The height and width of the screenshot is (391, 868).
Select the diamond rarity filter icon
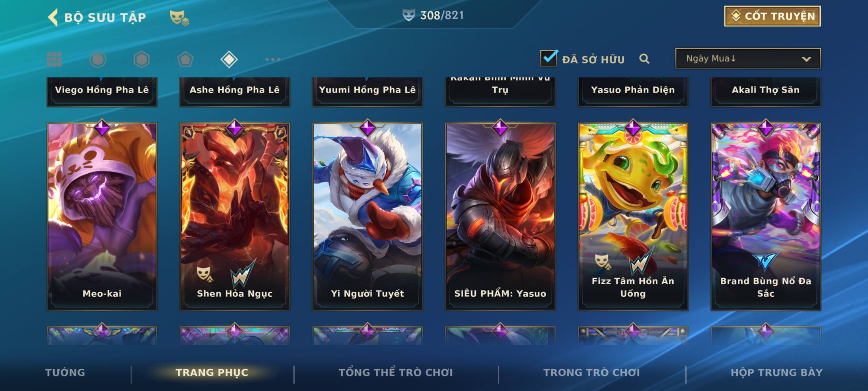coord(229,59)
